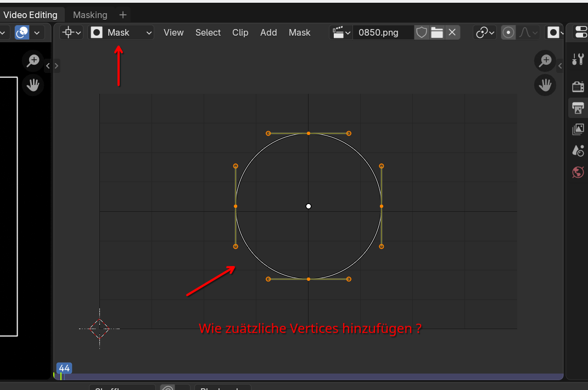Select the top mask control point

309,133
